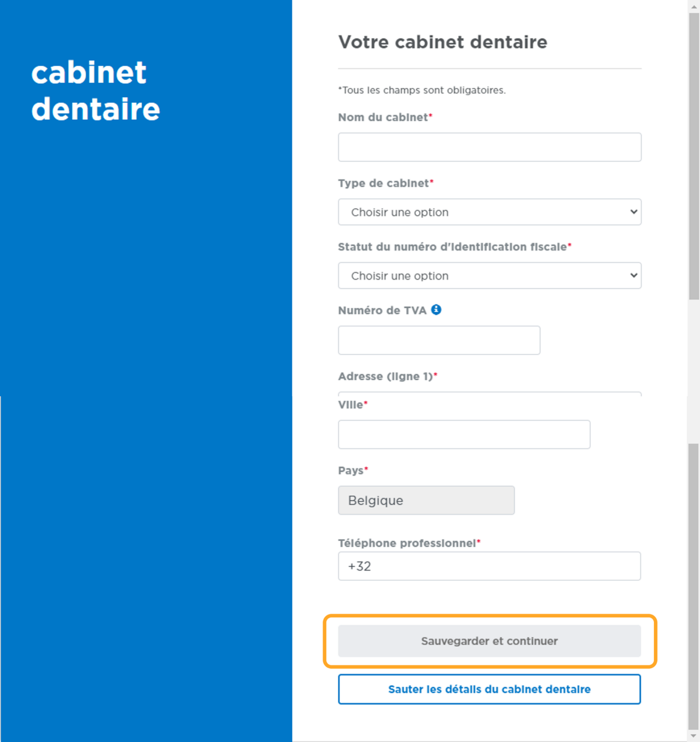Click Sauter les détails du cabinet dentaire
The width and height of the screenshot is (700, 742).
[489, 689]
